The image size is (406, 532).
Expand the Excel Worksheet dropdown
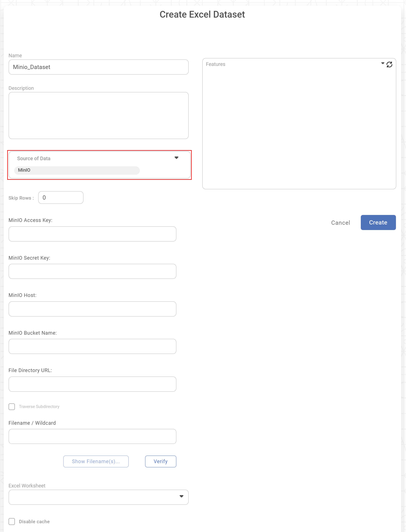tap(181, 496)
